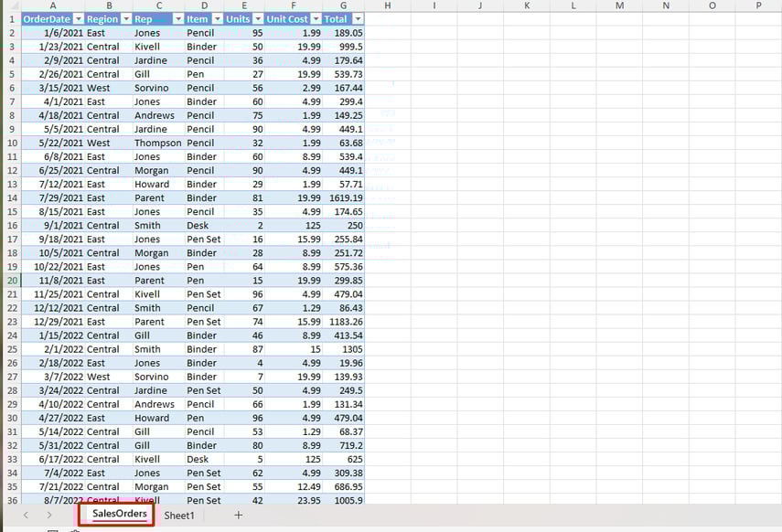This screenshot has width=782, height=532.
Task: Select the Unit Cost value 23.95
Action: [x=294, y=500]
